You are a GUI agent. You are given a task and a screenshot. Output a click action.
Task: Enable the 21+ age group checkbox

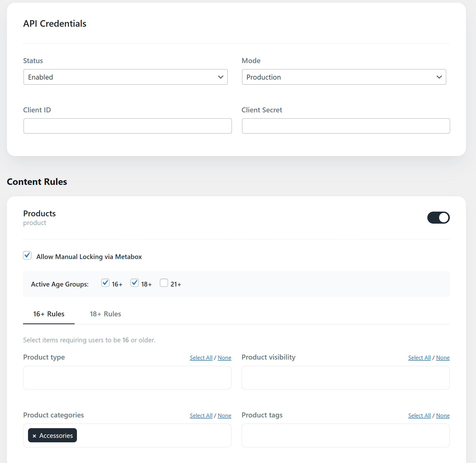click(x=164, y=283)
